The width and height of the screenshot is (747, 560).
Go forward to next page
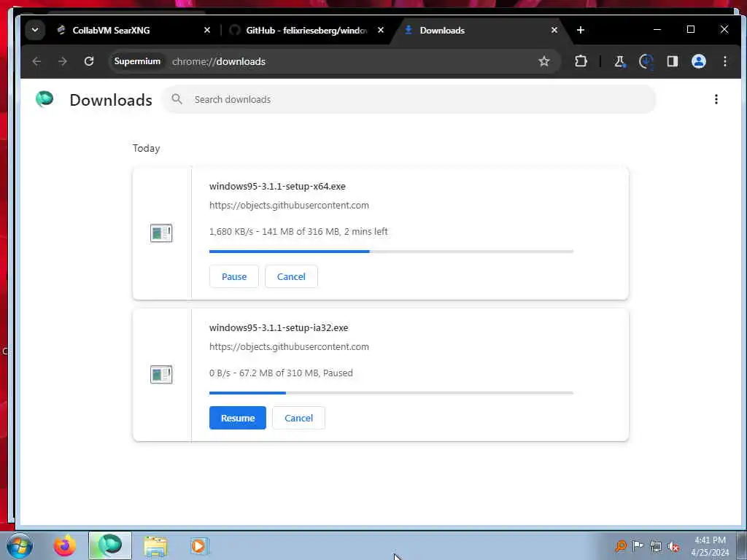[x=63, y=61]
